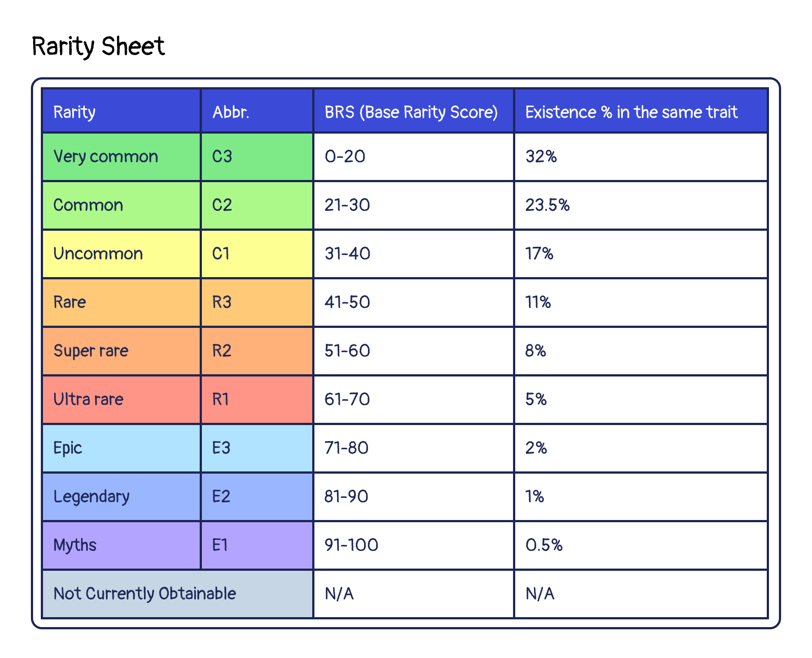Click the Rarity Sheet title
The height and width of the screenshot is (658, 812).
[98, 46]
